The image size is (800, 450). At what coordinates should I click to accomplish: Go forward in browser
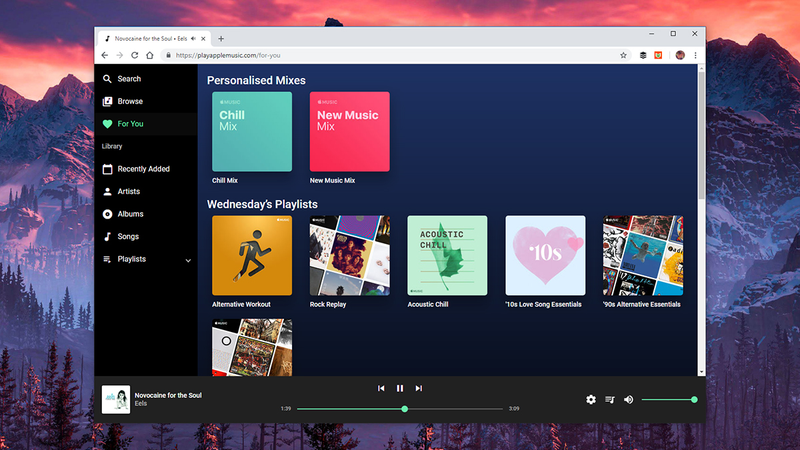click(119, 55)
